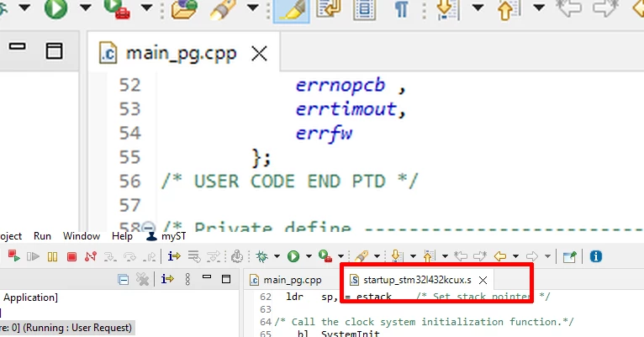Click the blue Information Center icon
This screenshot has height=337, width=644.
(x=595, y=256)
